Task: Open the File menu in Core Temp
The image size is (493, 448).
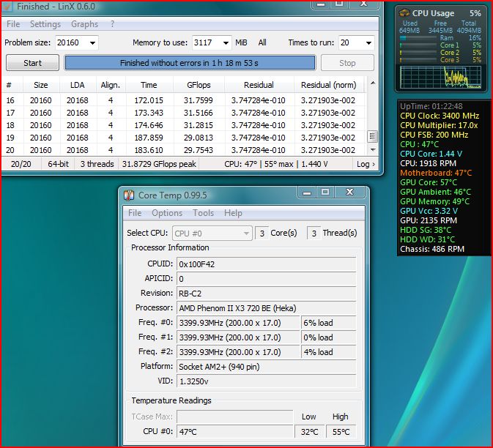Action: (135, 213)
